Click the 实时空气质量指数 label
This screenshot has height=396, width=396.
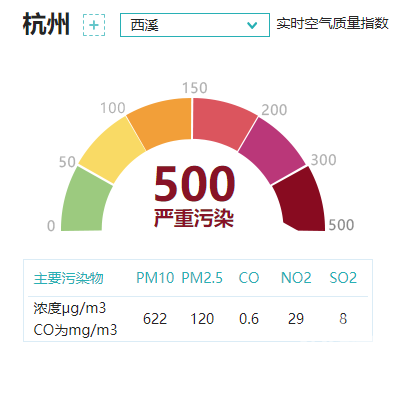[332, 23]
